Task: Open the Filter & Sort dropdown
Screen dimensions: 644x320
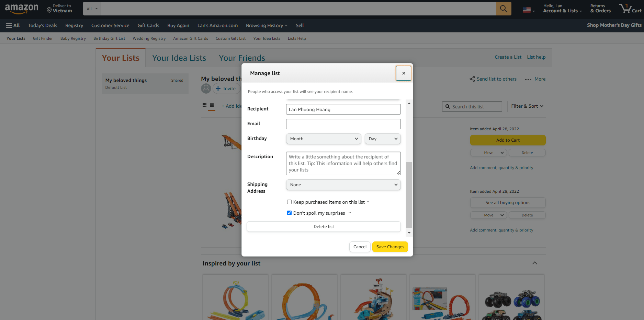Action: point(527,106)
